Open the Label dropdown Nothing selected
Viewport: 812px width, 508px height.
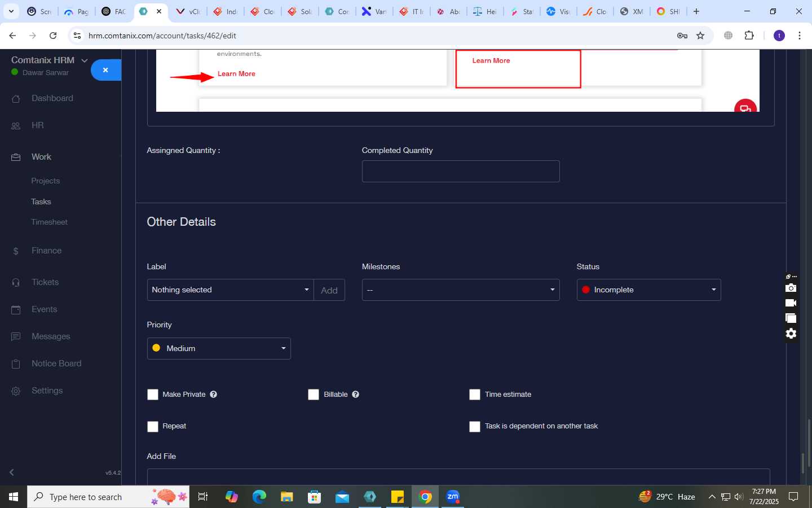click(230, 290)
